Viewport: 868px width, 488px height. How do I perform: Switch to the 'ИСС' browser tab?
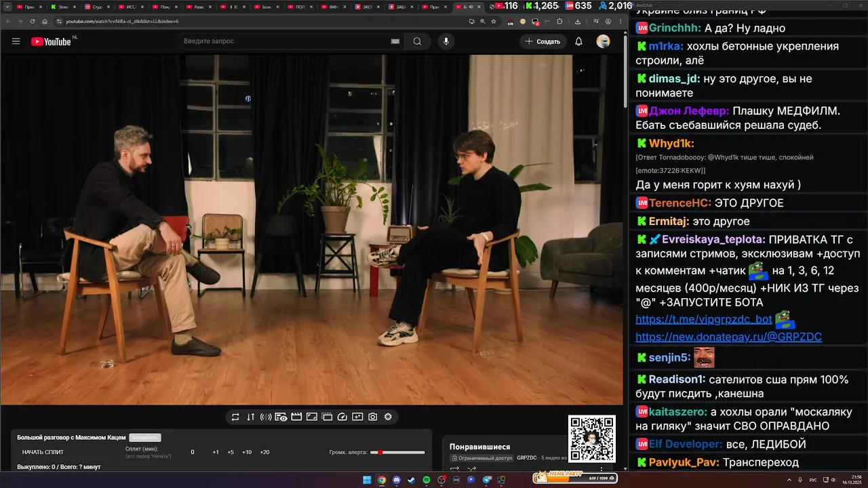coord(131,7)
